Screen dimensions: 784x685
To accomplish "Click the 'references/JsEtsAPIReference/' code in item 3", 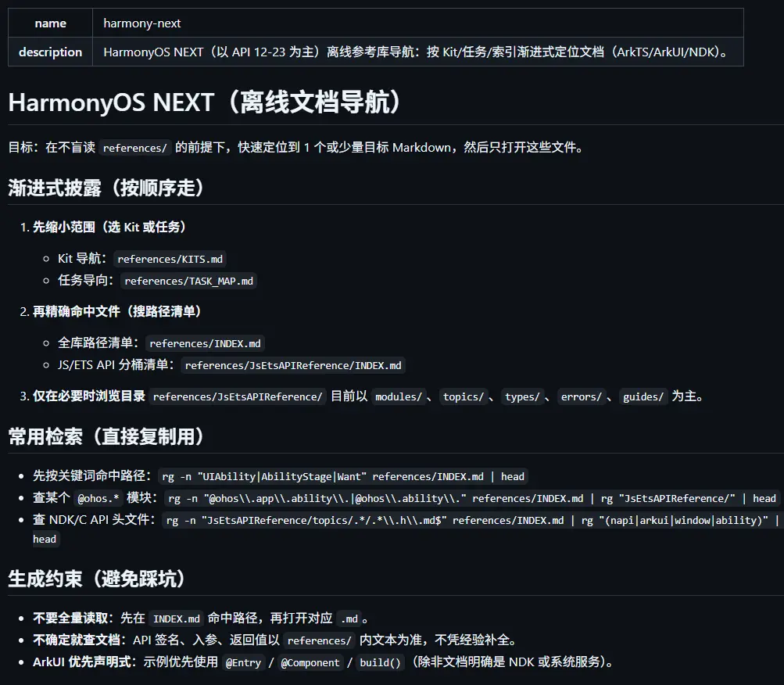I will pyautogui.click(x=238, y=396).
